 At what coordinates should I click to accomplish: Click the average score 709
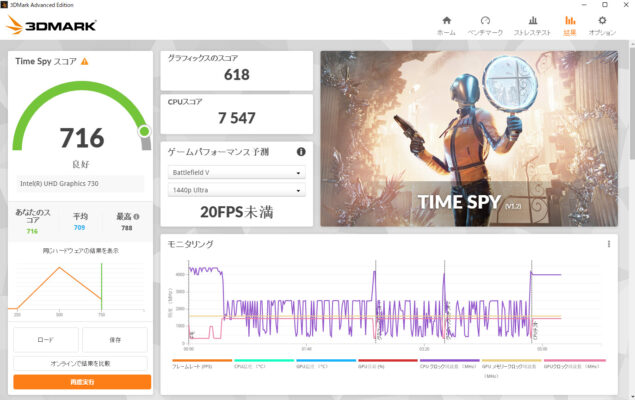[79, 228]
